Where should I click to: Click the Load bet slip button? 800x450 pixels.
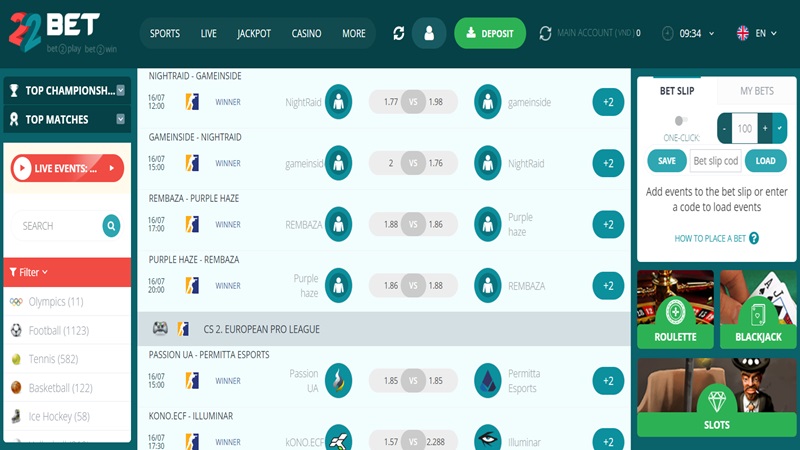[x=765, y=161]
